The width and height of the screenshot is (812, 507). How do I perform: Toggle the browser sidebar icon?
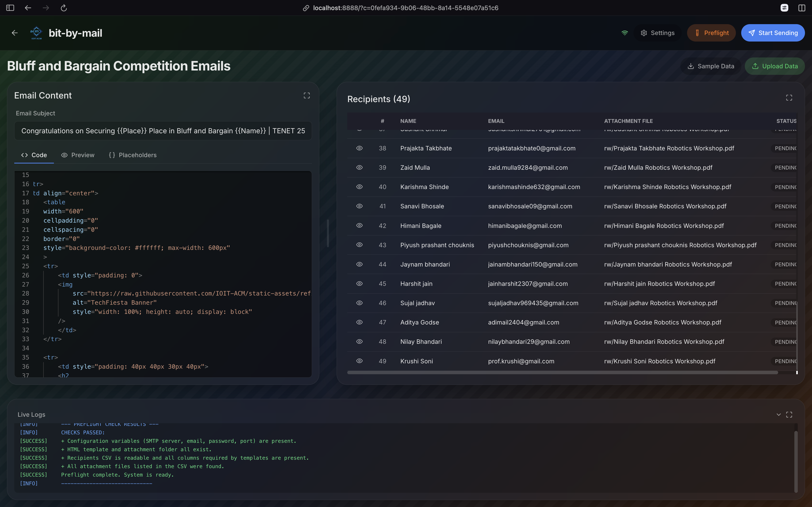(x=10, y=8)
